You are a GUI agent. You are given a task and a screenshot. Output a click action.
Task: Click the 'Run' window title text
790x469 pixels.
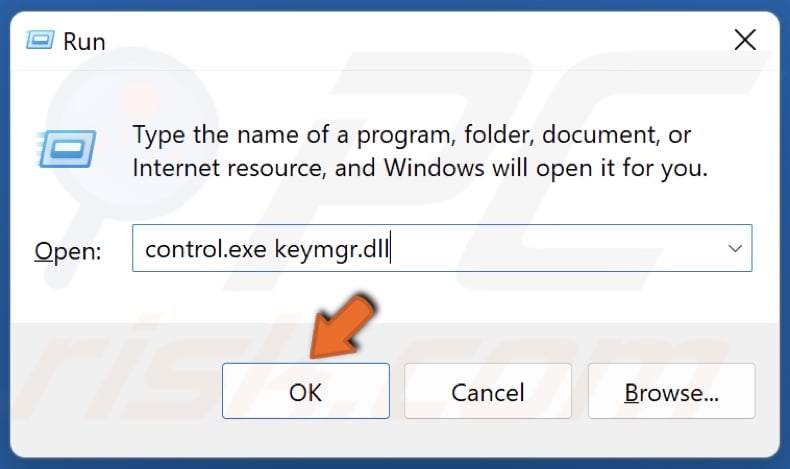pos(84,41)
